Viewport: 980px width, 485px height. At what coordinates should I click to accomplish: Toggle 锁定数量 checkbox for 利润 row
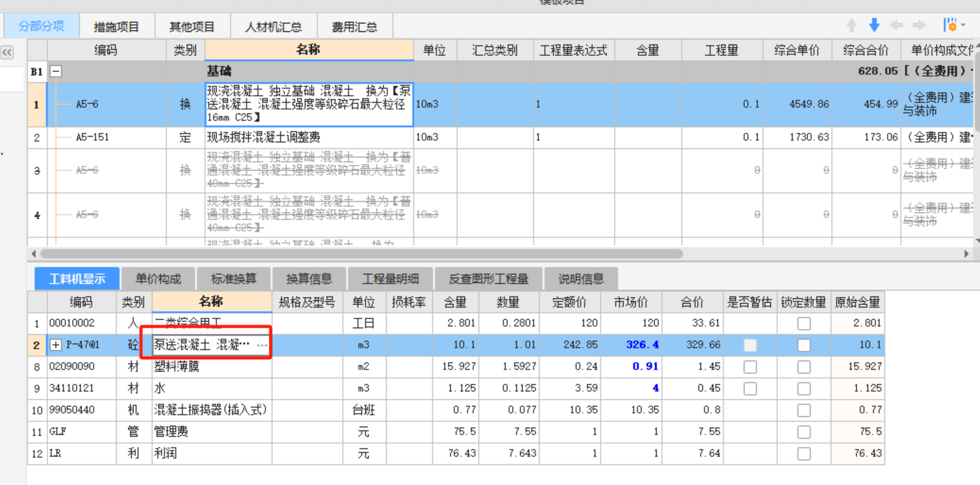pyautogui.click(x=804, y=454)
